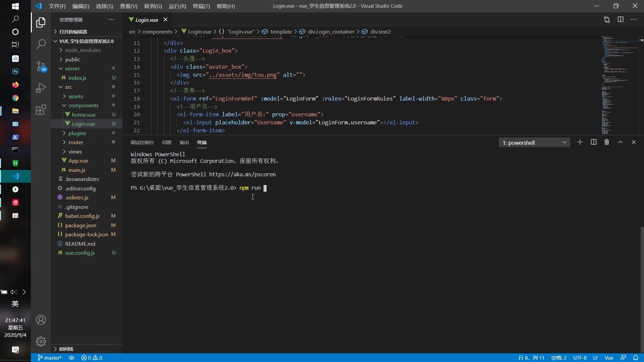The image size is (644, 362).
Task: Collapse the components folder
Action: (83, 105)
